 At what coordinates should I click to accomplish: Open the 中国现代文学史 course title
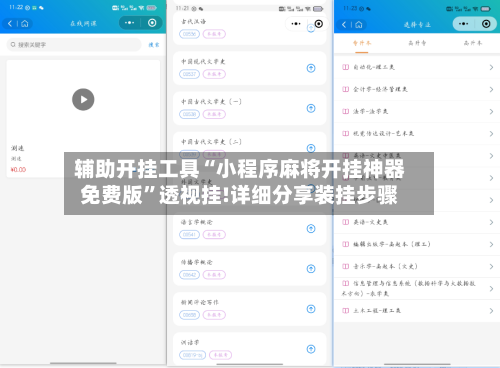(x=203, y=62)
